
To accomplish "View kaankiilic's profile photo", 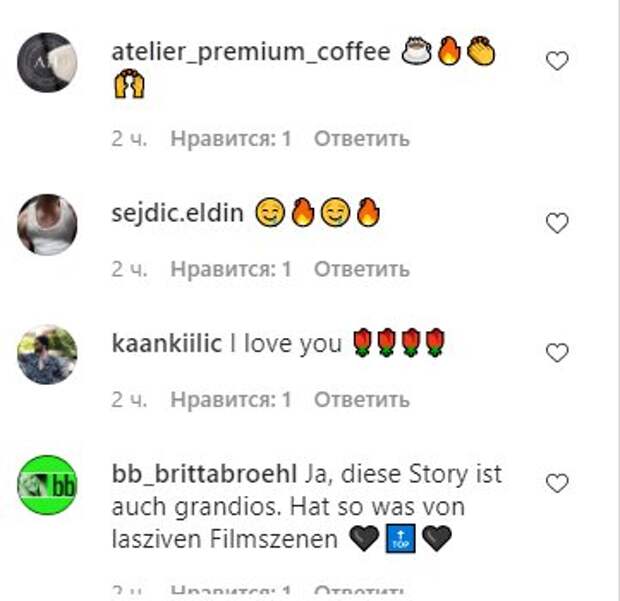I will [x=47, y=354].
